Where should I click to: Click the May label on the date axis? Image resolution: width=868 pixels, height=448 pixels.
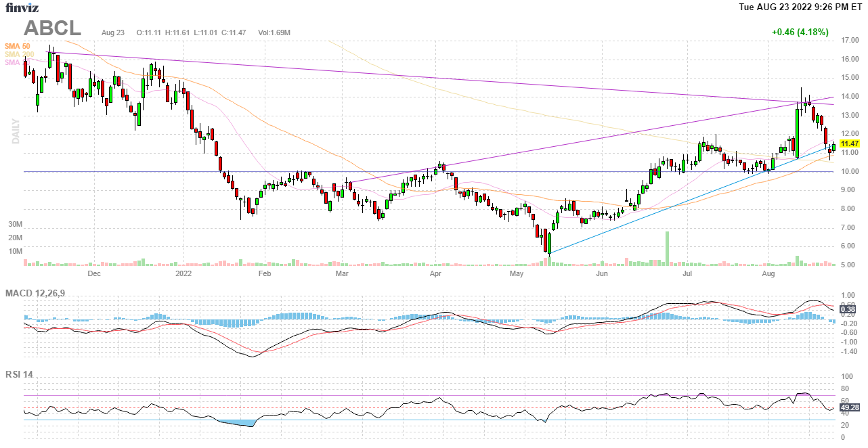[x=517, y=274]
